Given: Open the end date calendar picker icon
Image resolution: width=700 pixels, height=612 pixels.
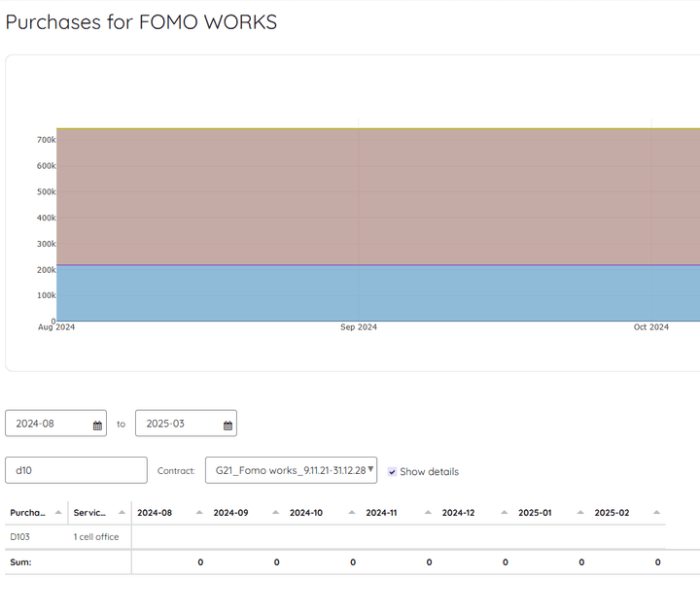Looking at the screenshot, I should point(227,425).
